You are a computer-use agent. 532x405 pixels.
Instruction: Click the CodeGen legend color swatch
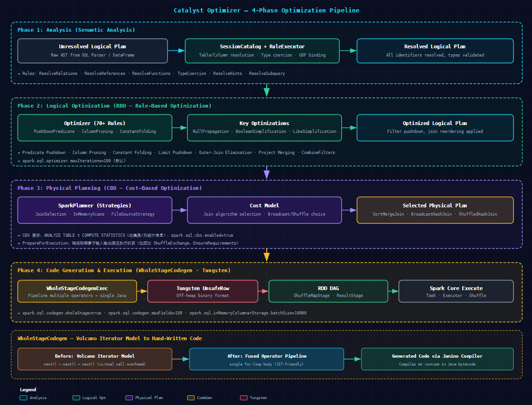point(191,398)
